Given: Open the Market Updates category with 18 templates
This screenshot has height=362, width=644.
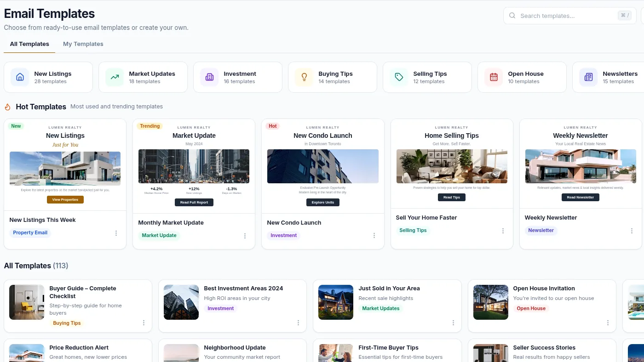Looking at the screenshot, I should pyautogui.click(x=143, y=77).
